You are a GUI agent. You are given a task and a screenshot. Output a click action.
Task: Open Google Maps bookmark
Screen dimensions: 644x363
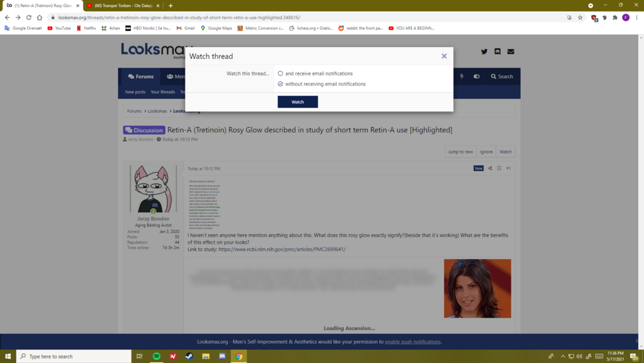(x=216, y=28)
